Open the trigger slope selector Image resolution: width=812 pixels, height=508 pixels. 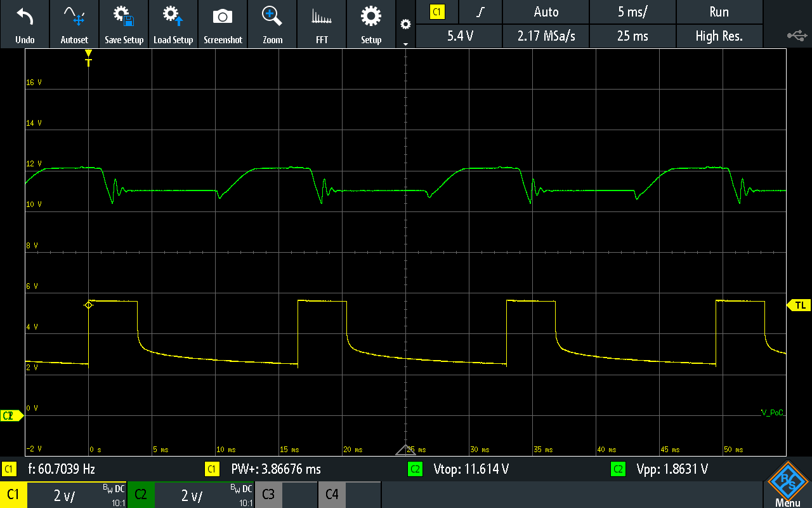coord(480,11)
